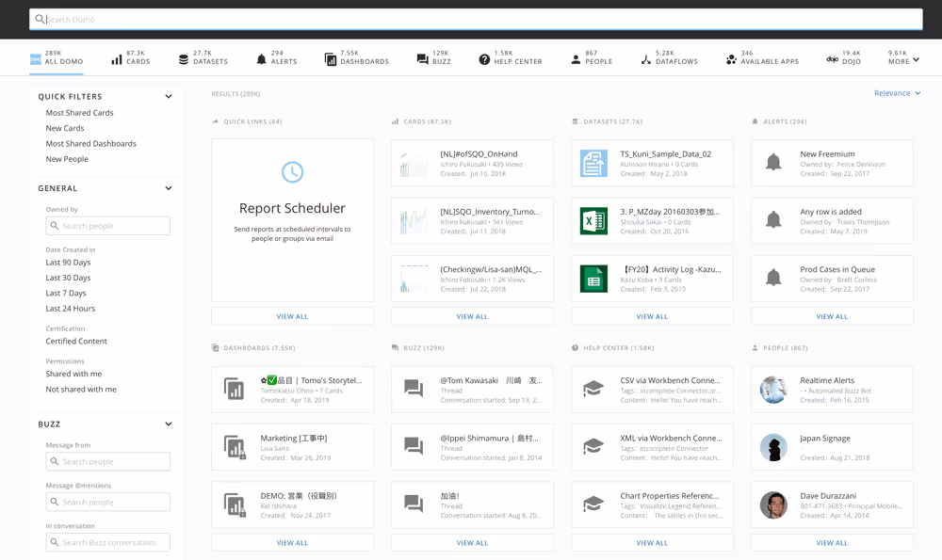Collapse the Buzz filter section
The image size is (942, 560).
(x=169, y=424)
